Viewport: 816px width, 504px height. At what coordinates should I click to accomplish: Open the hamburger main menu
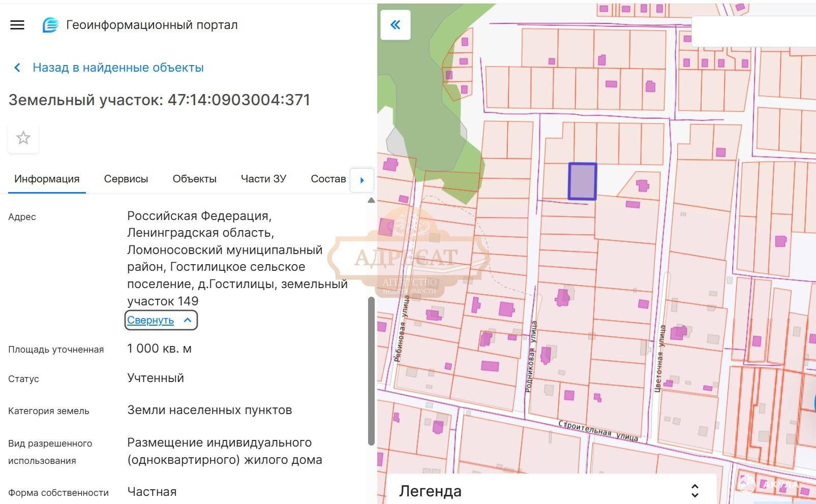point(17,25)
